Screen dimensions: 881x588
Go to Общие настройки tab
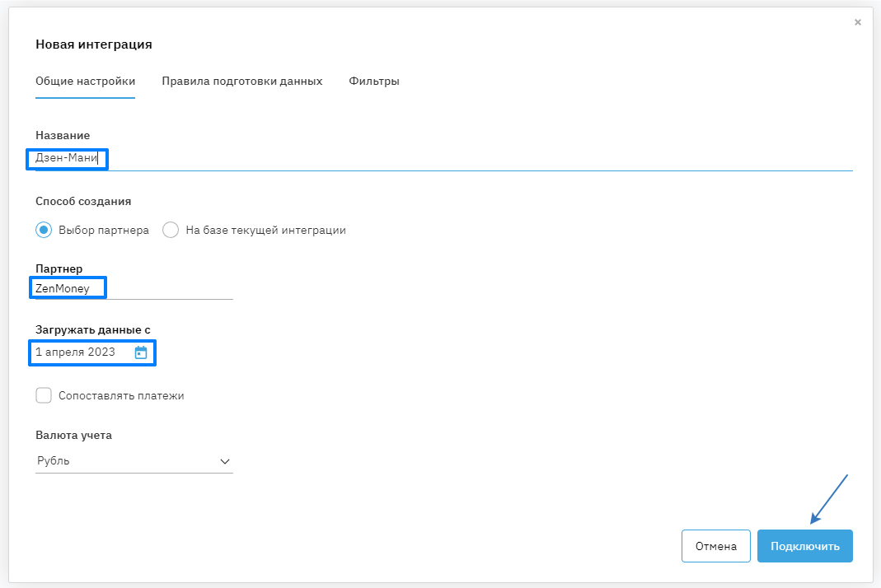[x=85, y=82]
